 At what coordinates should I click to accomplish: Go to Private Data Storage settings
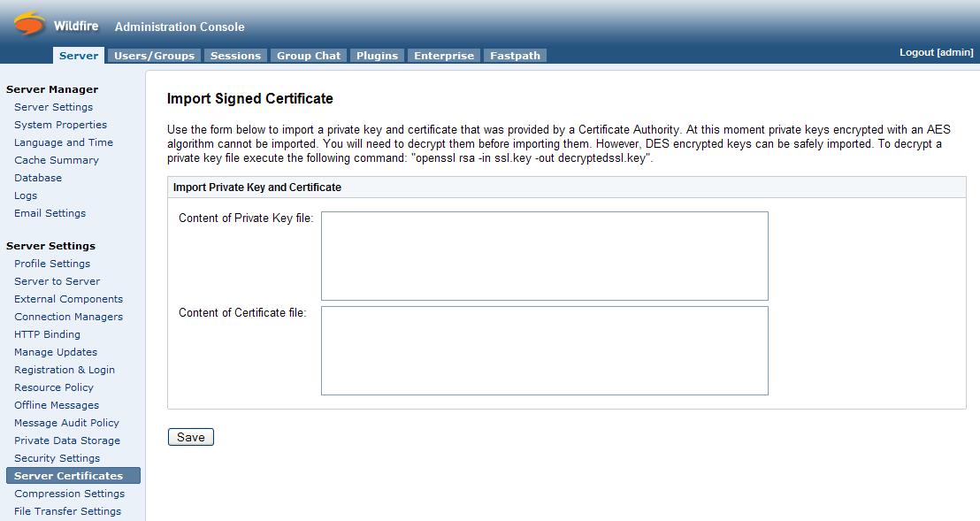click(x=67, y=441)
